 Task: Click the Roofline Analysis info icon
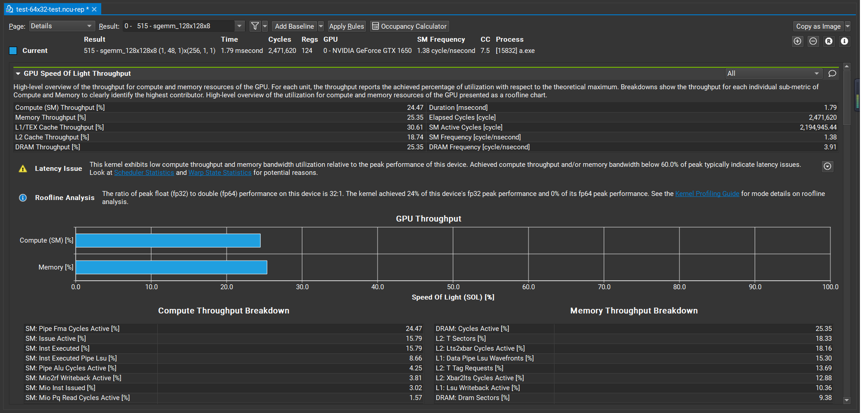[23, 198]
